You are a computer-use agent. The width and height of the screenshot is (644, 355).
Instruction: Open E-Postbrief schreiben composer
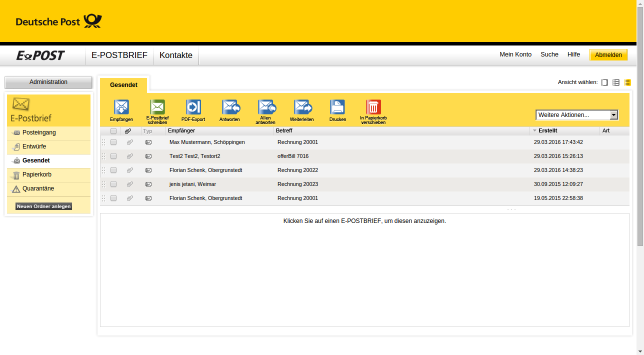coord(157,107)
